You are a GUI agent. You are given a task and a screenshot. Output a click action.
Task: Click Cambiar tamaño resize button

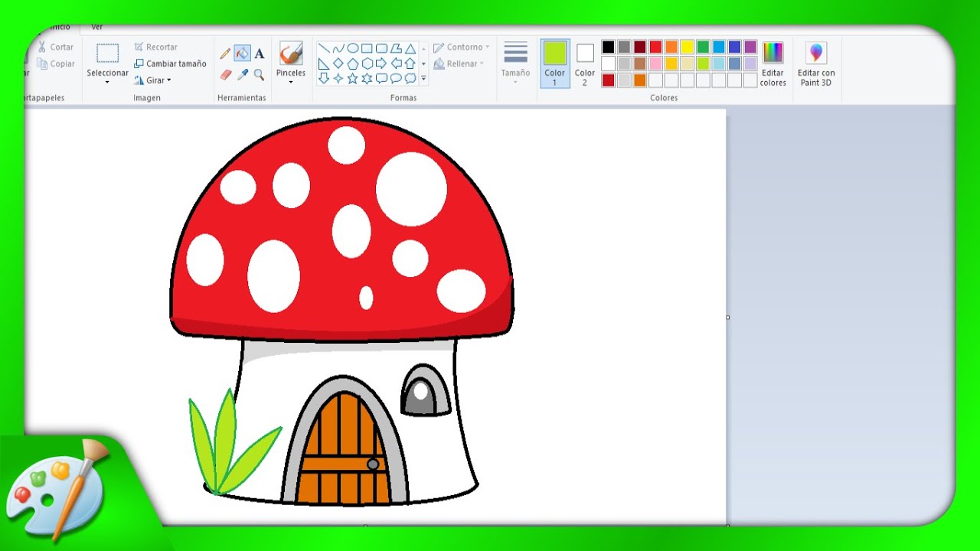tap(170, 64)
